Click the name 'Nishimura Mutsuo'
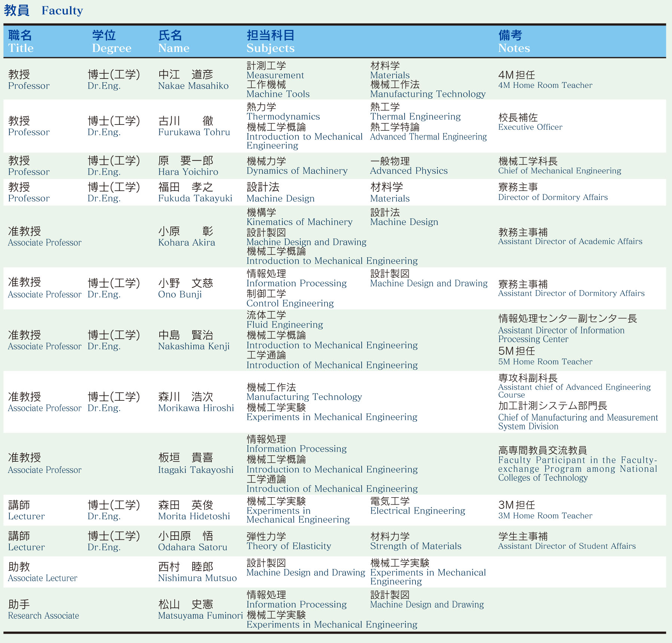 [197, 578]
